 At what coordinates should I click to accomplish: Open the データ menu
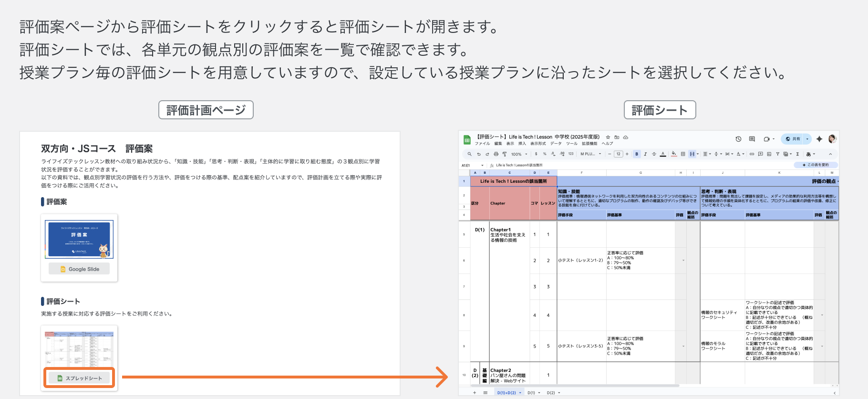tap(556, 144)
